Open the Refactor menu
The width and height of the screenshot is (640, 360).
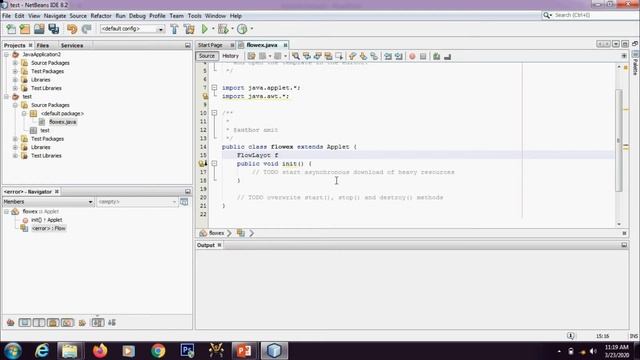(101, 16)
